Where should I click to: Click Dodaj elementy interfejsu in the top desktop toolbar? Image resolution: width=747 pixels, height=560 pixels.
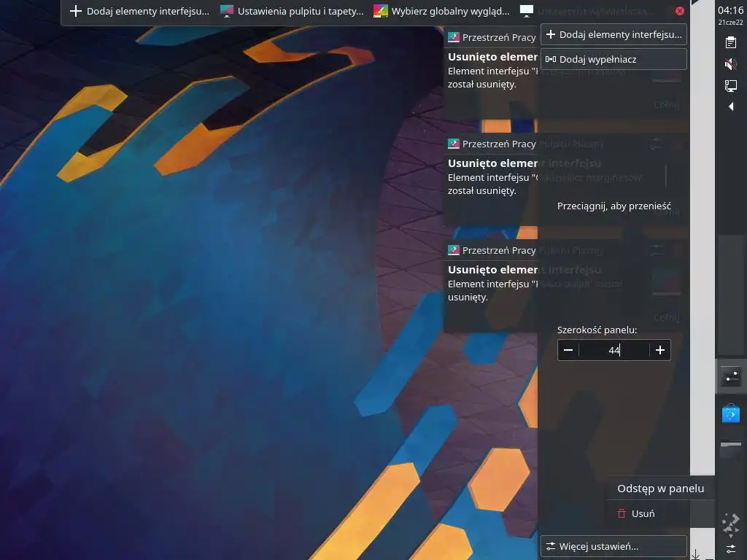pos(139,12)
